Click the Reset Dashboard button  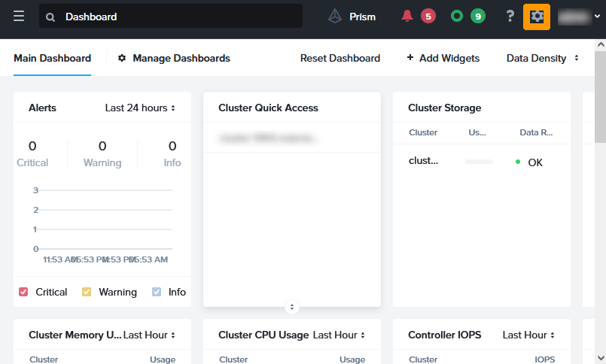pyautogui.click(x=340, y=58)
